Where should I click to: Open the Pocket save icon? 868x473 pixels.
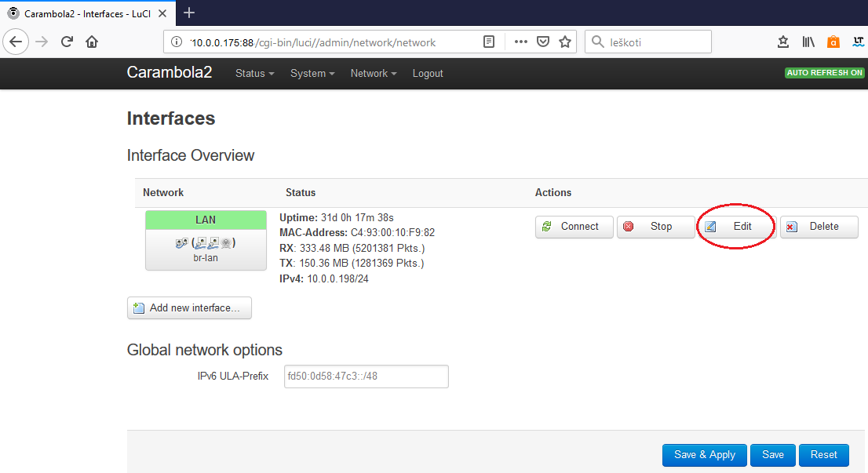pos(542,42)
